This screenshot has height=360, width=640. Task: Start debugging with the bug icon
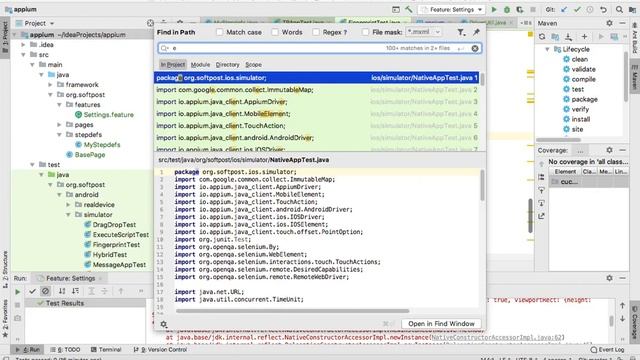507,9
